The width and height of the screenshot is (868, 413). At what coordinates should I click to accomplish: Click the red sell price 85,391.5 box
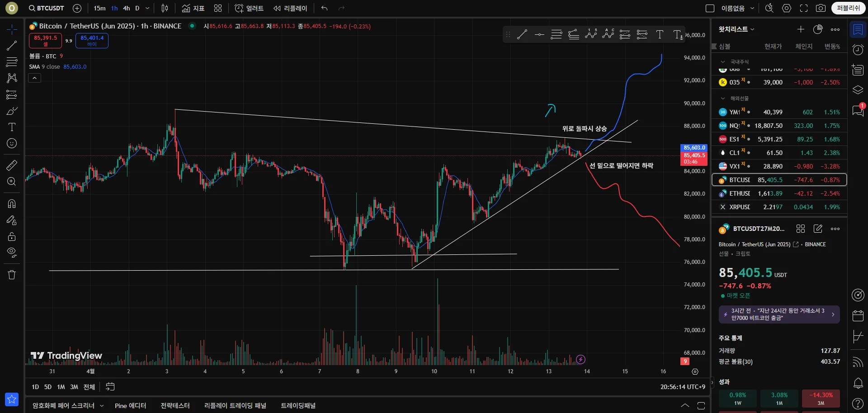[46, 41]
